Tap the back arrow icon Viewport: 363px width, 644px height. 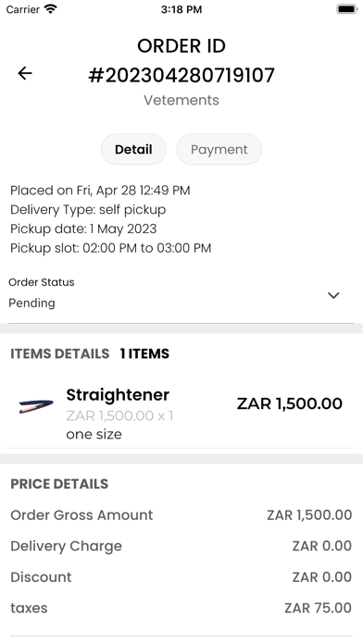[25, 73]
